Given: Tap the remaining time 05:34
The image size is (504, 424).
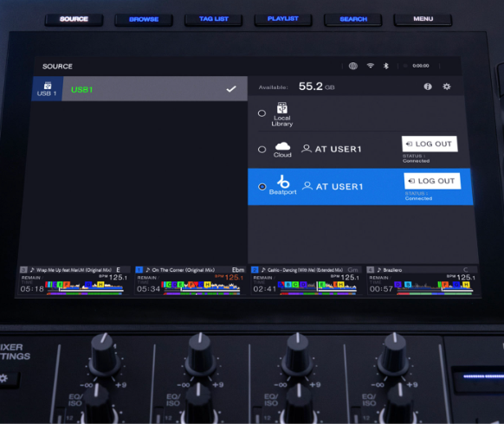Looking at the screenshot, I should click(x=148, y=289).
